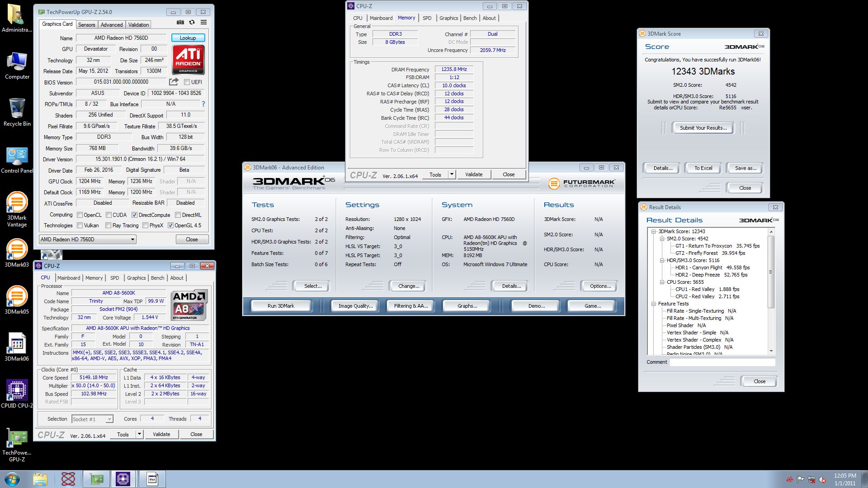Collapse the 3DMark Score tree node
Viewport: 868px width, 488px height.
point(653,231)
